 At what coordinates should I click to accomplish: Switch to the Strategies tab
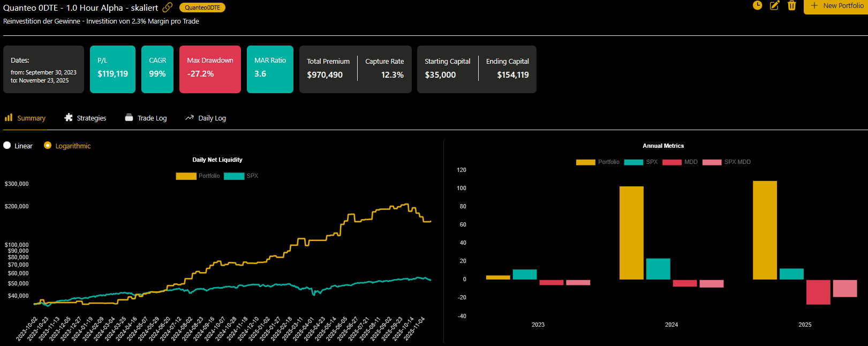pyautogui.click(x=91, y=118)
